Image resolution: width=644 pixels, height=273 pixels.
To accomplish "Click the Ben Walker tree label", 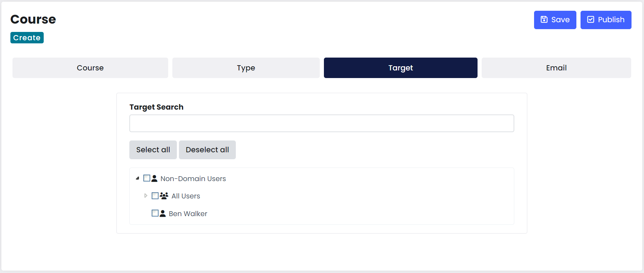I will 188,214.
